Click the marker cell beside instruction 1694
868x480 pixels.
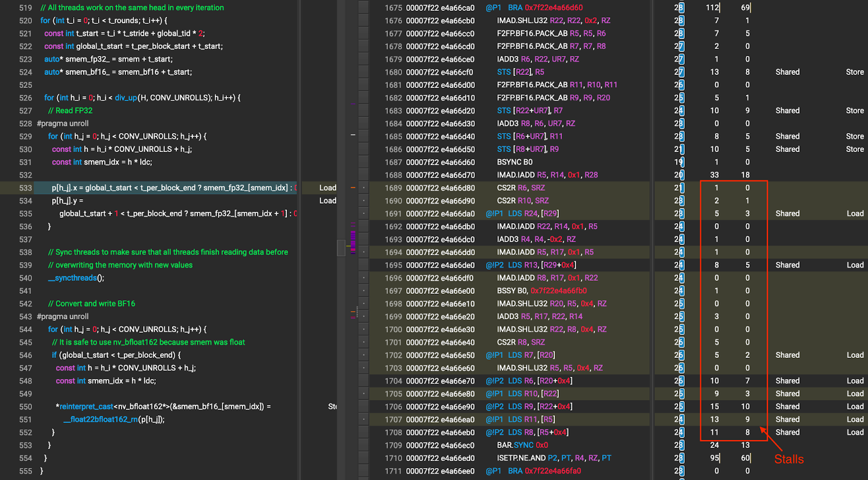click(x=363, y=252)
